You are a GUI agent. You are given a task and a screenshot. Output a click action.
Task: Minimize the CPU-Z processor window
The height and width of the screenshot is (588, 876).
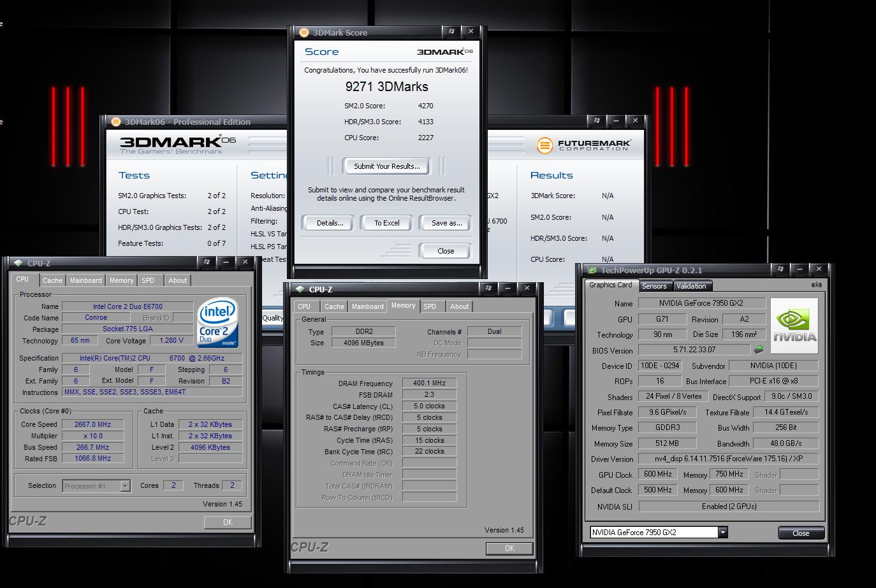[x=226, y=262]
